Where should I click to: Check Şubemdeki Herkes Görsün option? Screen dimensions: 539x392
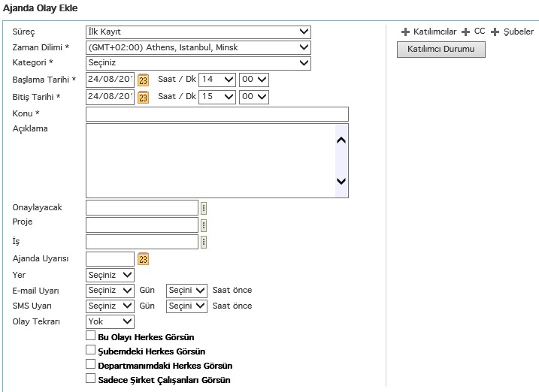coord(91,350)
